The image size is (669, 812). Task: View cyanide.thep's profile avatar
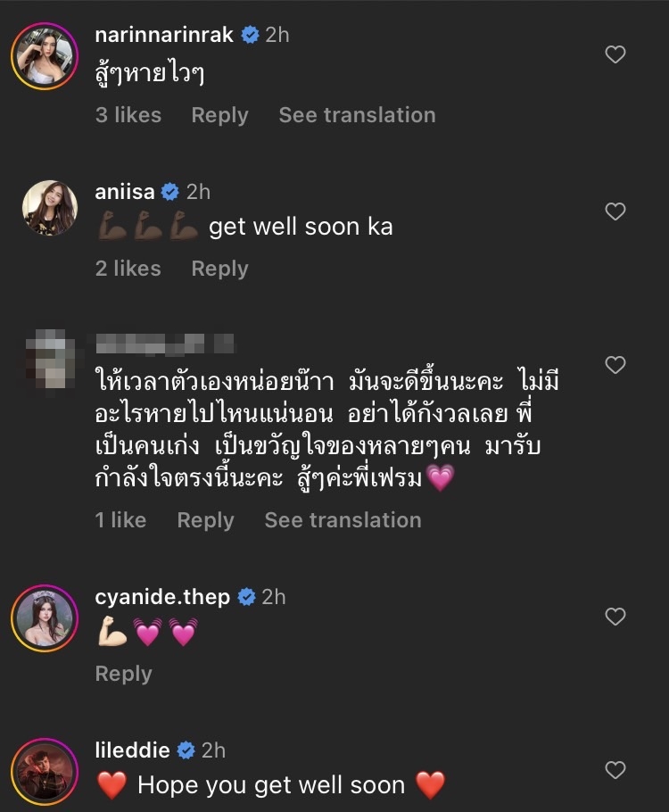[44, 617]
